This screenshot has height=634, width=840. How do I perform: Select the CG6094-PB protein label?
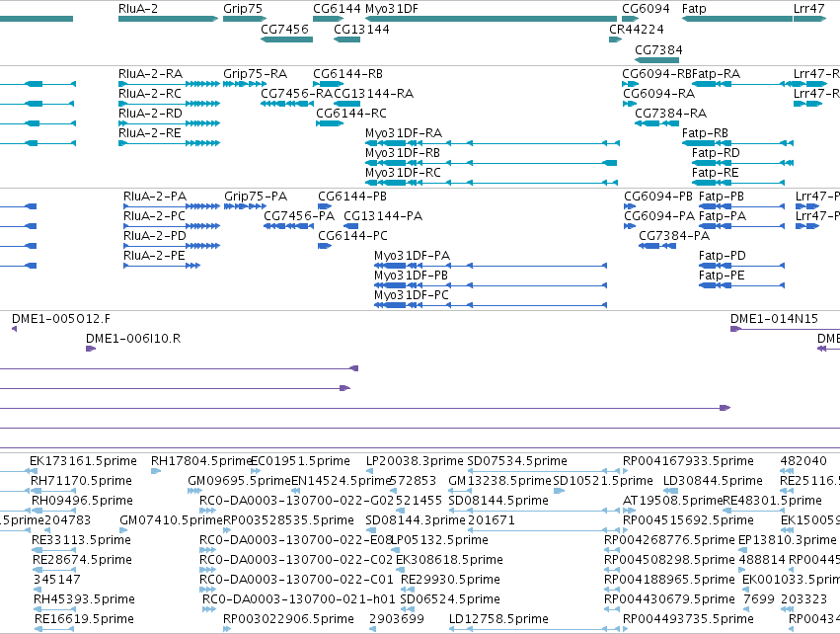pyautogui.click(x=658, y=197)
